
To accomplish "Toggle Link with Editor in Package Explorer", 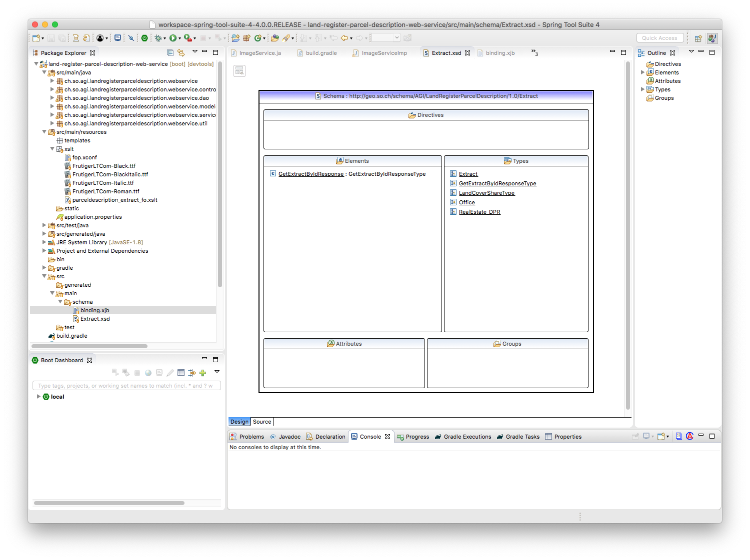I will [x=181, y=52].
